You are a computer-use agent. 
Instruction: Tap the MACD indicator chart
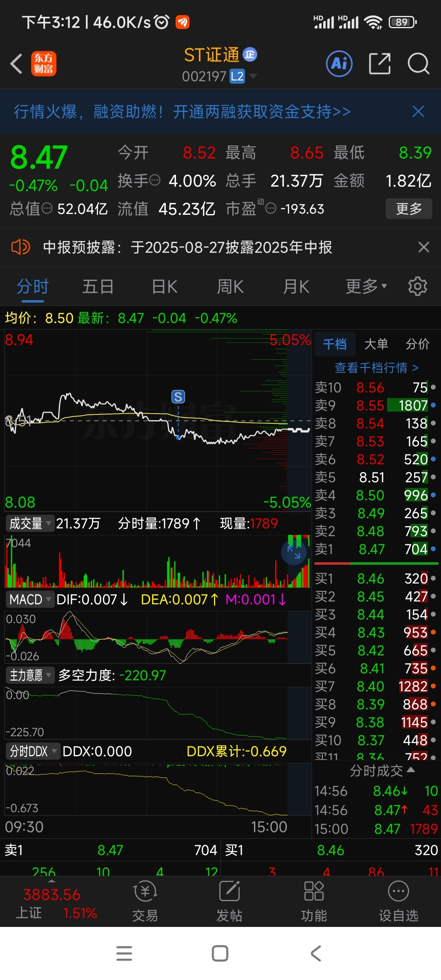pyautogui.click(x=158, y=637)
